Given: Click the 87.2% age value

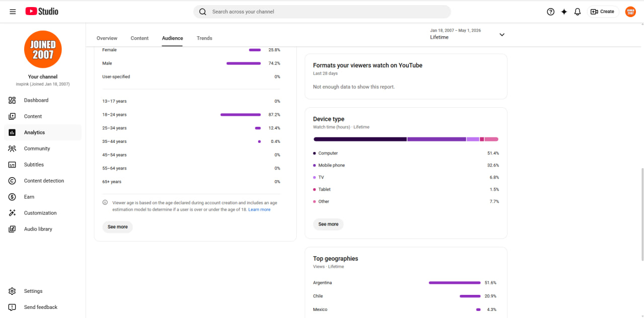Looking at the screenshot, I should [x=274, y=115].
